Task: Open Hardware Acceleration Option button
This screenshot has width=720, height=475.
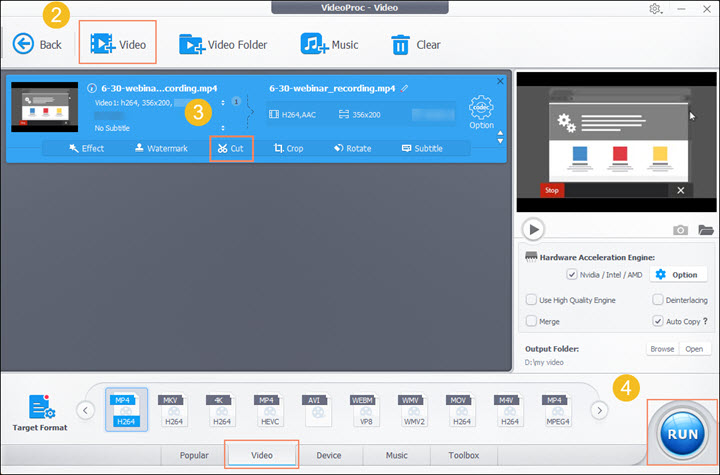Action: (678, 275)
